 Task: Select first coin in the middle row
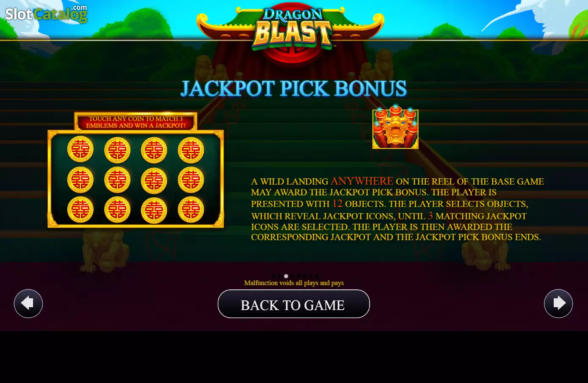(x=80, y=180)
